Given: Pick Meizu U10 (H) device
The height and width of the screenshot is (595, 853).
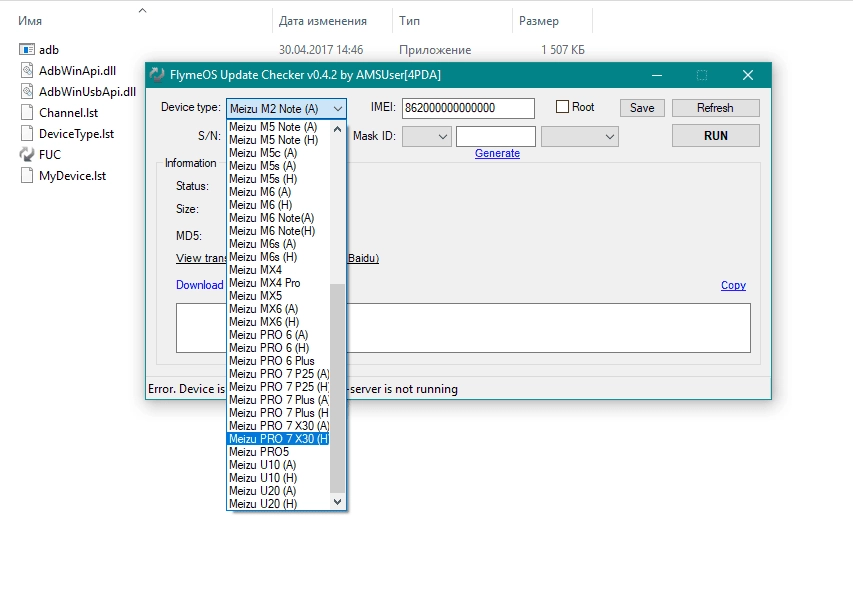Looking at the screenshot, I should tap(278, 478).
